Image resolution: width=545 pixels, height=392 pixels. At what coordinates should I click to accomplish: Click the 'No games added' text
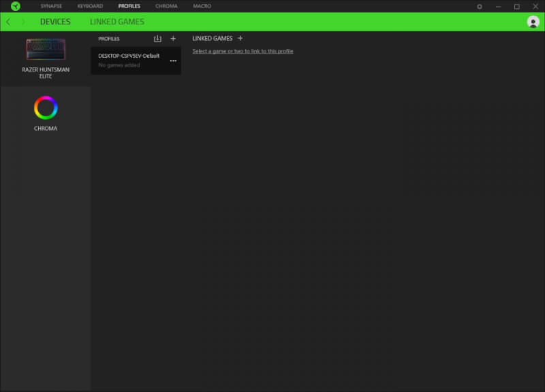click(x=119, y=65)
